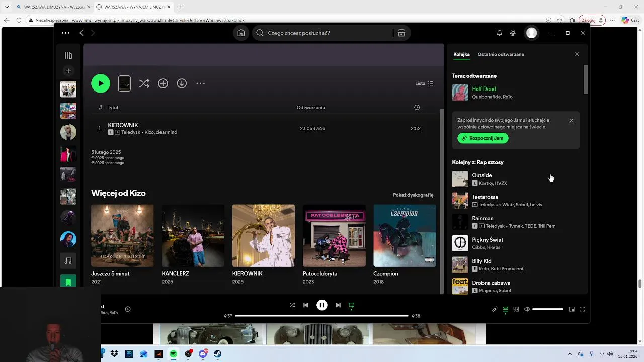Save album to library with plus circle
The height and width of the screenshot is (362, 644).
163,83
